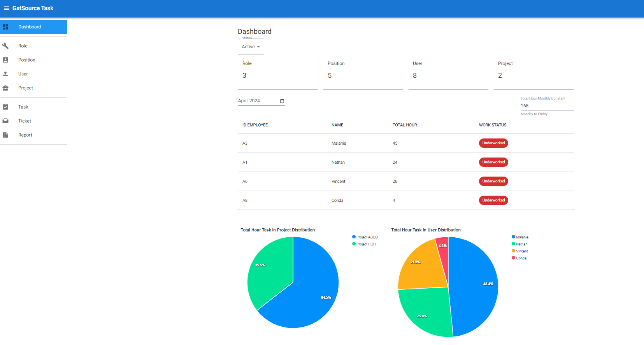This screenshot has width=644, height=345.
Task: Click the Total Hour Monthly Constant field
Action: [x=547, y=106]
